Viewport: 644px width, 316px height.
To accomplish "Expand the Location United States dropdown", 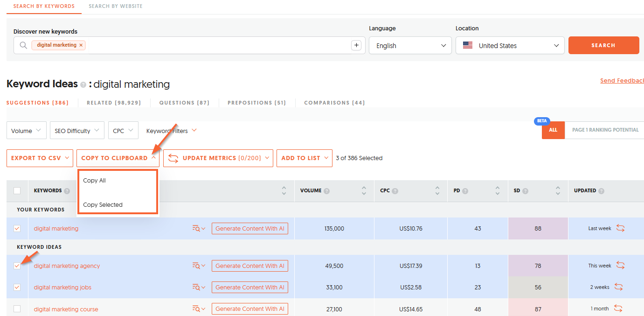I will (x=510, y=46).
